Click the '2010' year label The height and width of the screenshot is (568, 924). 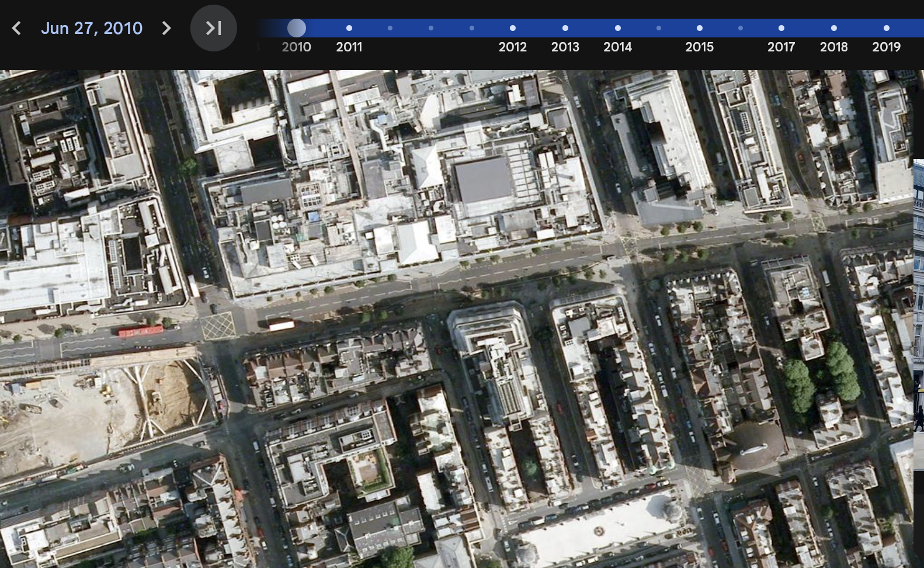click(x=297, y=47)
